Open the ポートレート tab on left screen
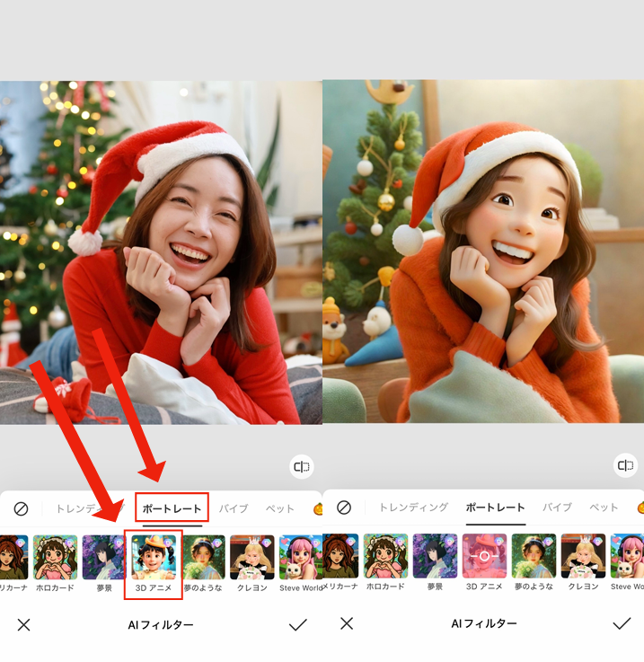This screenshot has width=644, height=662. [172, 508]
